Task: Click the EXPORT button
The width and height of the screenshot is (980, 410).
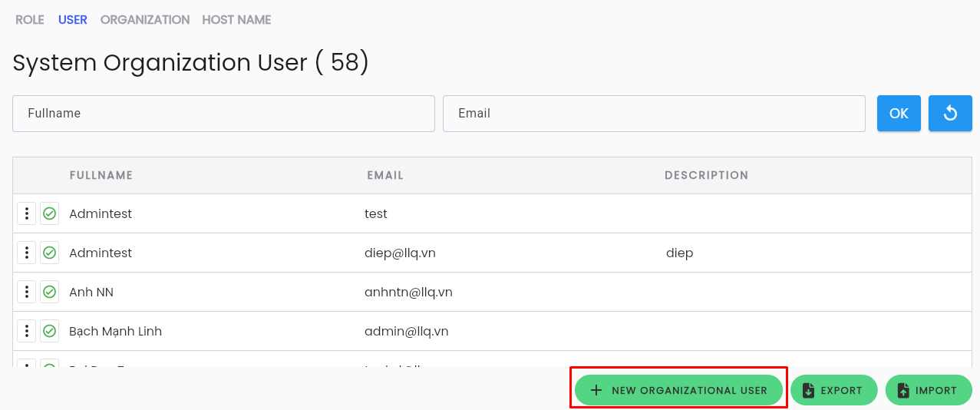Action: tap(833, 390)
